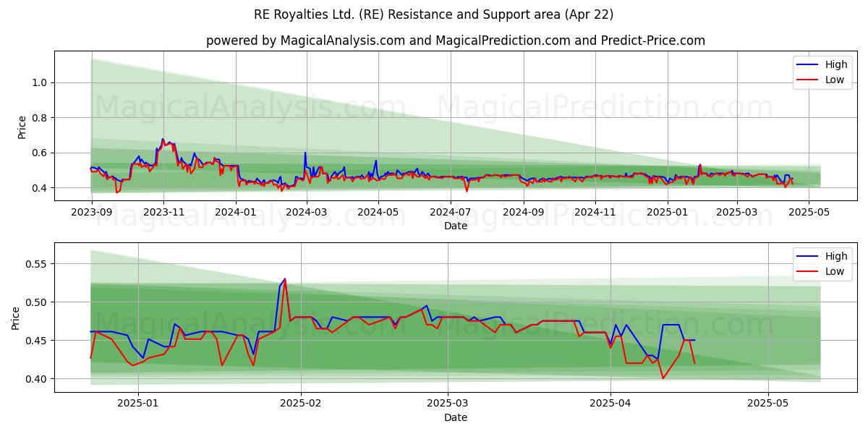Click the '0.45' price tick on bottom chart

(x=37, y=341)
